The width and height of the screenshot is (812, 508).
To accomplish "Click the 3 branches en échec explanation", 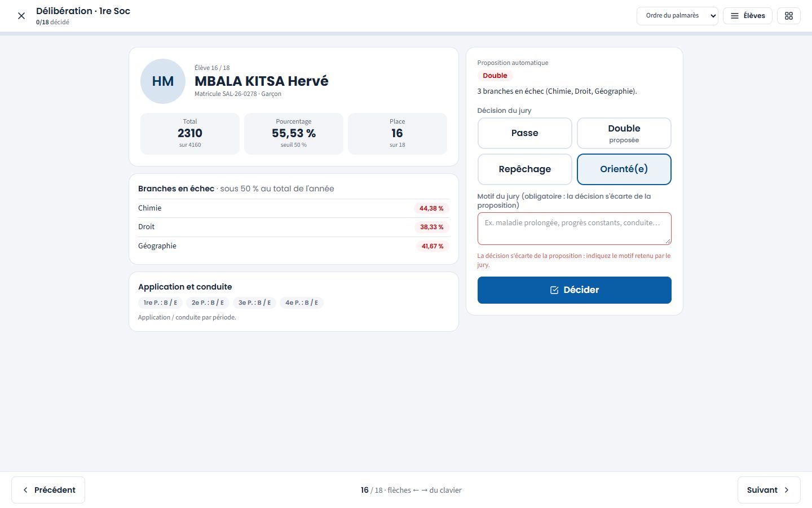I will tap(557, 91).
